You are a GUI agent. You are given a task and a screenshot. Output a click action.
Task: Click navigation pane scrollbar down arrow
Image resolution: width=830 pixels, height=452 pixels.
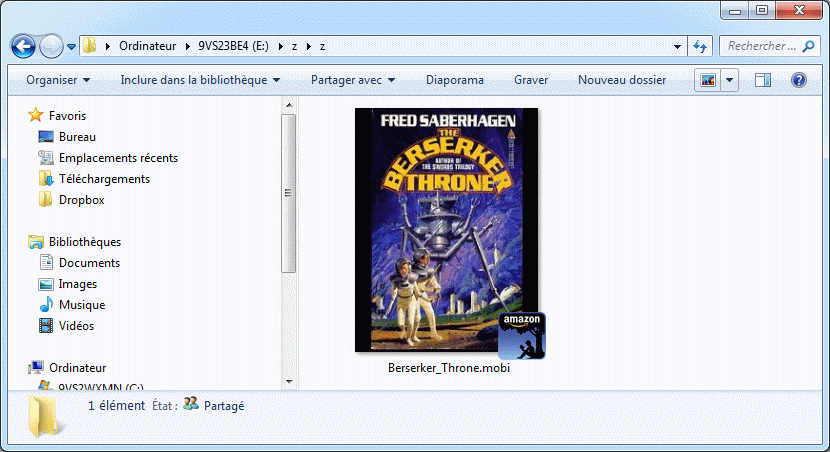(x=288, y=382)
